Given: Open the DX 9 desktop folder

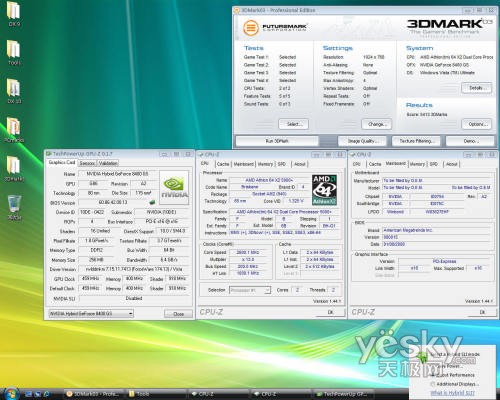Looking at the screenshot, I should 14,13.
